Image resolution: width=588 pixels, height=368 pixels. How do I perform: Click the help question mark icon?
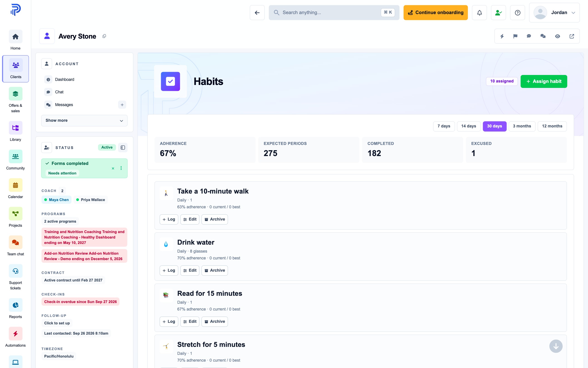click(517, 13)
